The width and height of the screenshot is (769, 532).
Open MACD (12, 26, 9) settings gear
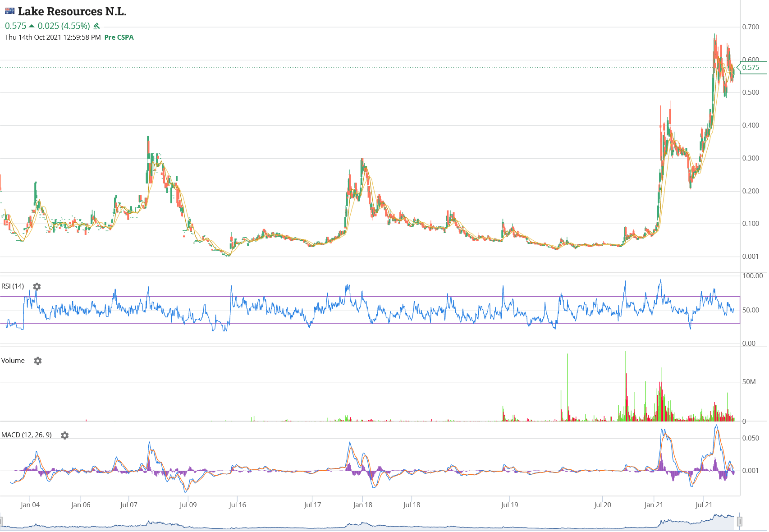(x=65, y=436)
